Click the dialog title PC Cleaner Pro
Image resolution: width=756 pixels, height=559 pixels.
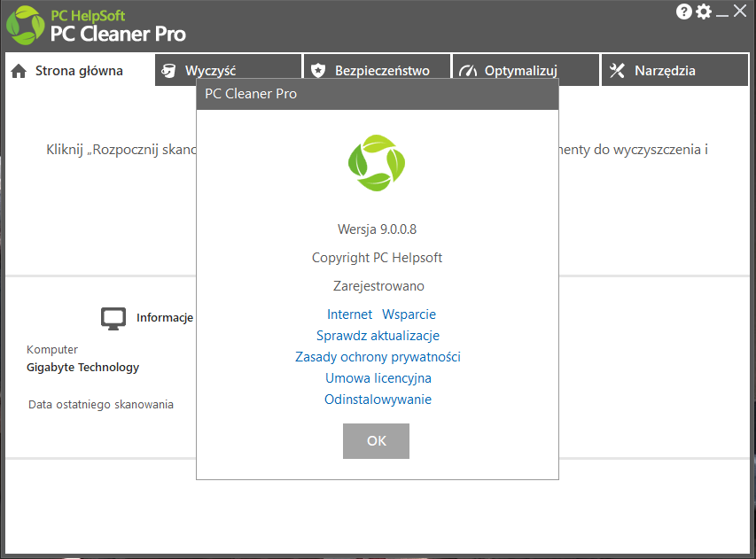click(x=251, y=94)
